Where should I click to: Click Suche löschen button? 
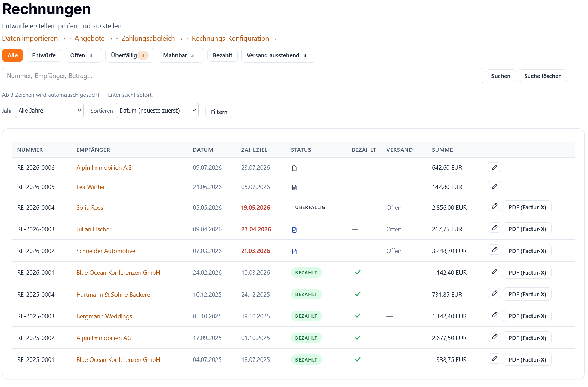pyautogui.click(x=543, y=76)
